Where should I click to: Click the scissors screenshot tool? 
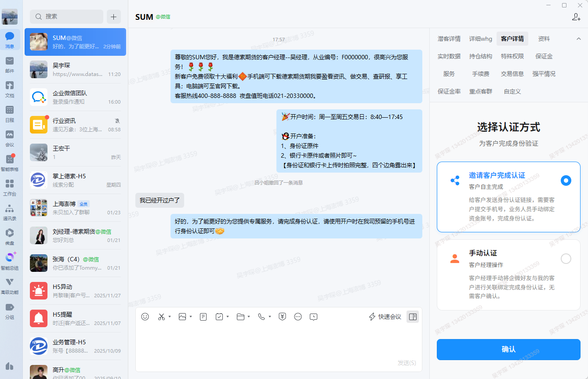point(161,317)
